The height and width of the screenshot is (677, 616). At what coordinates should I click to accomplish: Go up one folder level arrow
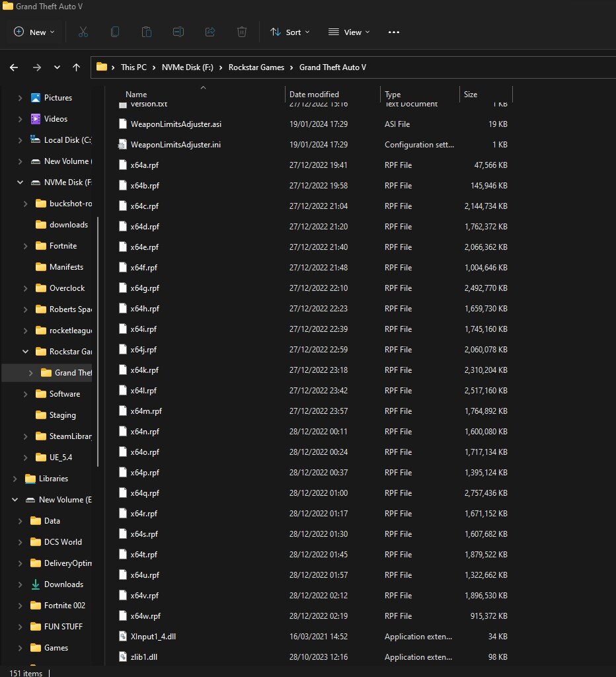tap(77, 67)
